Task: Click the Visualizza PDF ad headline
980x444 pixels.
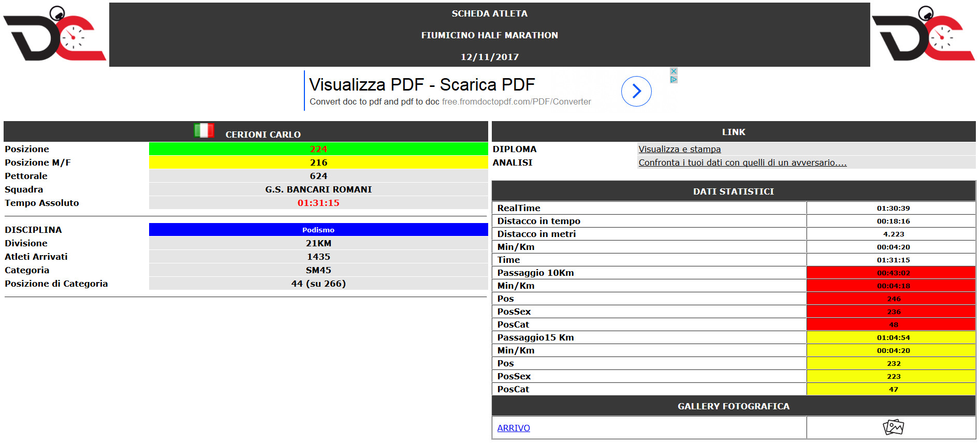Action: (x=421, y=84)
